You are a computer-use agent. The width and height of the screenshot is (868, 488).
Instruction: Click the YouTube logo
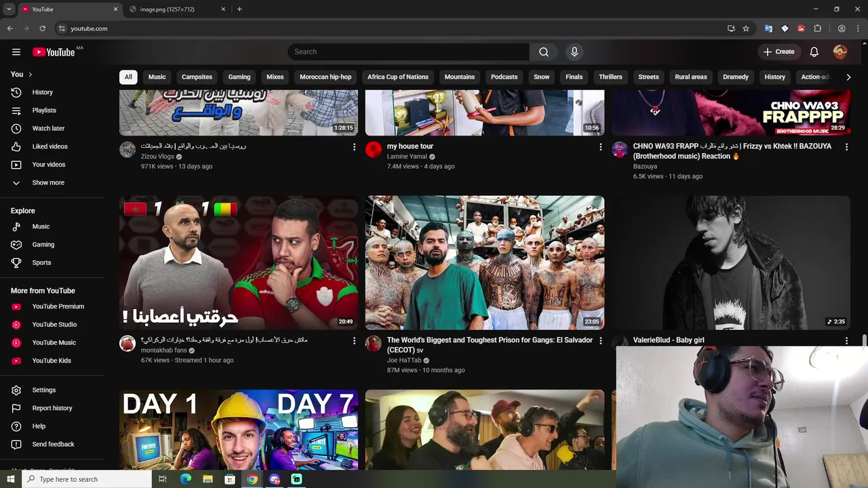pos(54,52)
